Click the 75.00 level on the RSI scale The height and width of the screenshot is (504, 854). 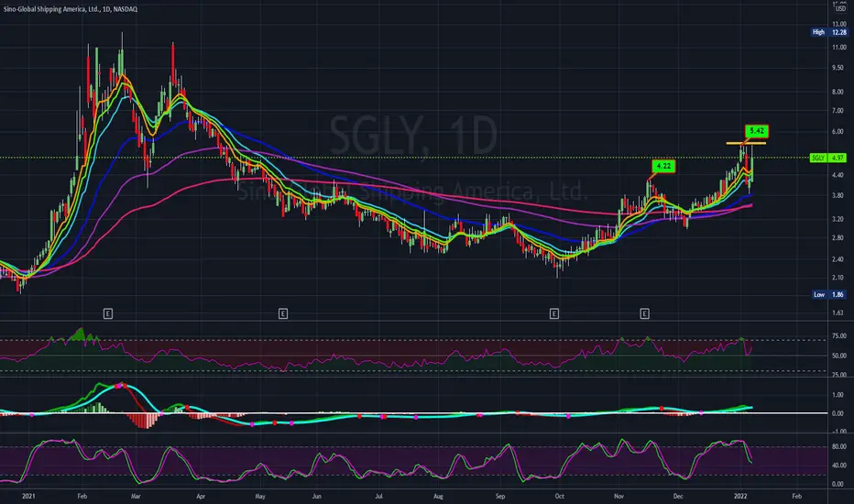(839, 336)
